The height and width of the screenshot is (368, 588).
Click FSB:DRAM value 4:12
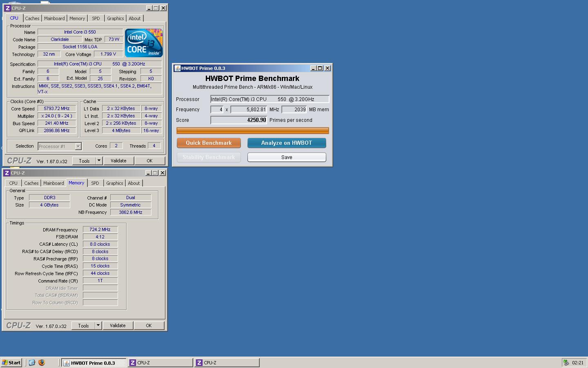click(100, 237)
